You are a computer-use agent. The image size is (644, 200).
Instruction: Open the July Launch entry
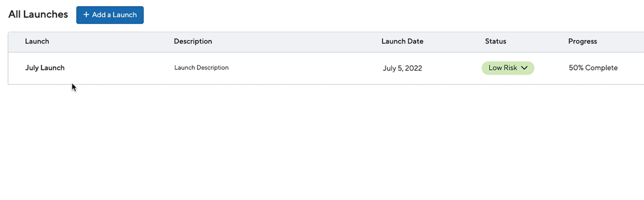pyautogui.click(x=45, y=68)
